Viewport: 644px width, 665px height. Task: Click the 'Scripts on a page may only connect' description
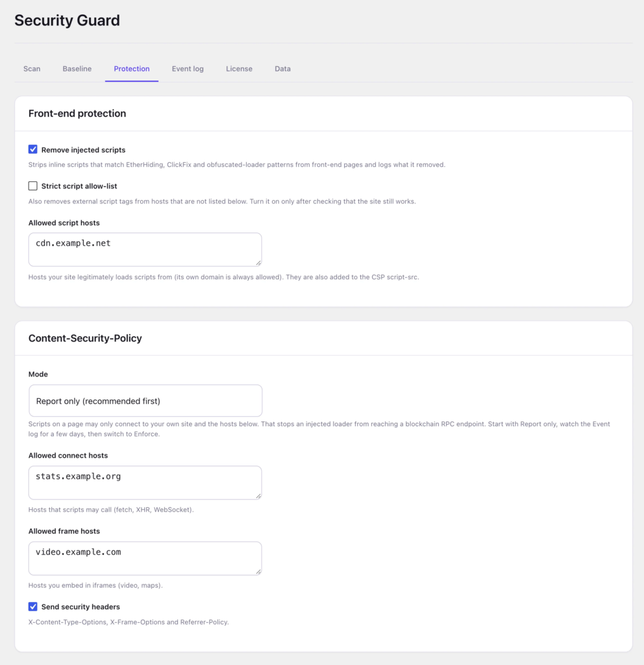(x=319, y=429)
